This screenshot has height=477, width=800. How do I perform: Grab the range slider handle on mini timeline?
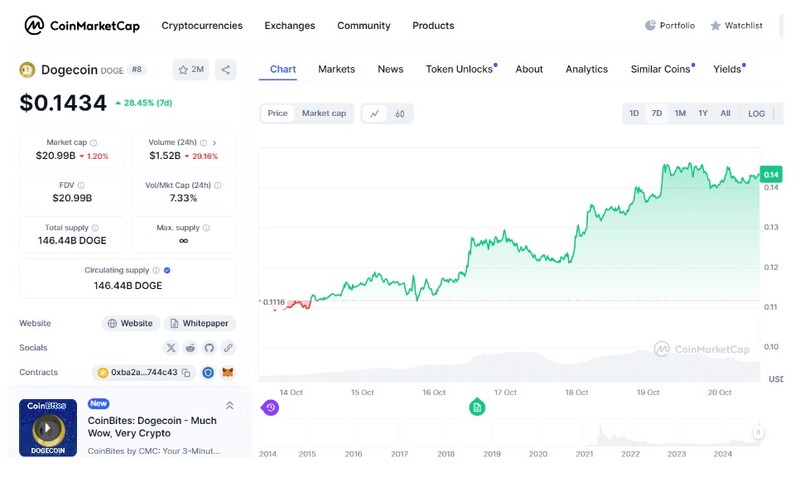(758, 433)
